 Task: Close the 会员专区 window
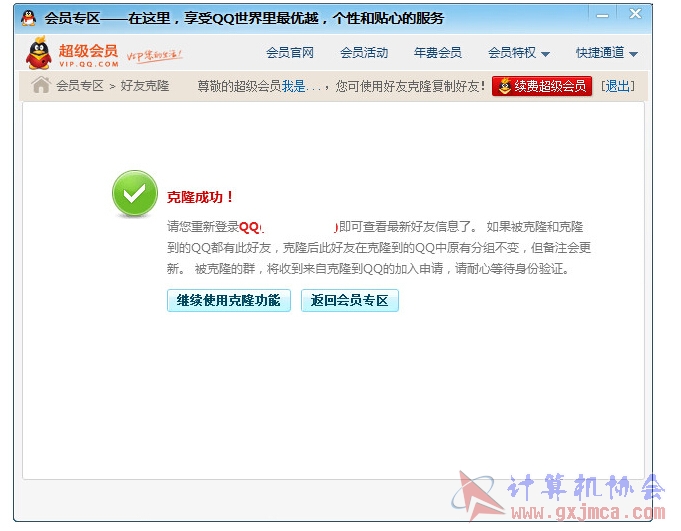click(635, 14)
